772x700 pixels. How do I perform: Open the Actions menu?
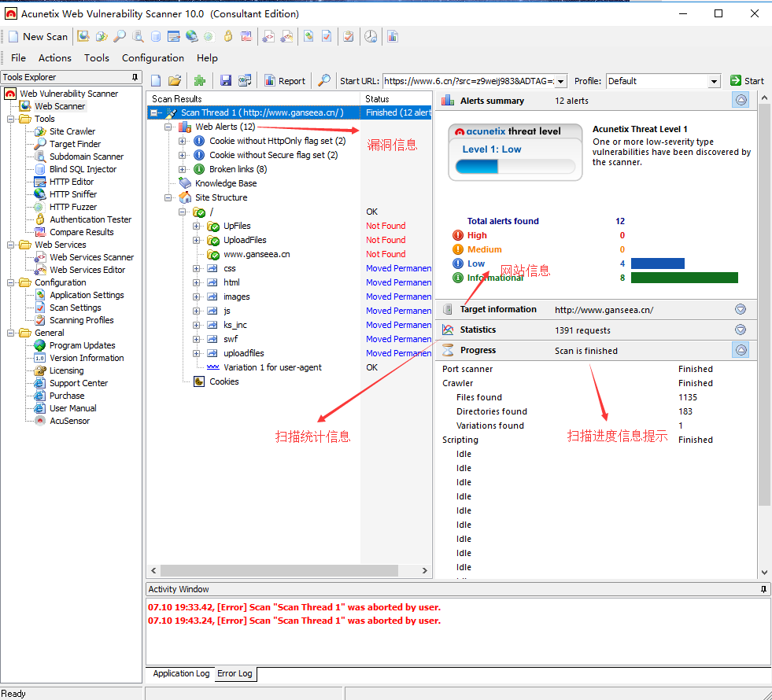click(54, 58)
